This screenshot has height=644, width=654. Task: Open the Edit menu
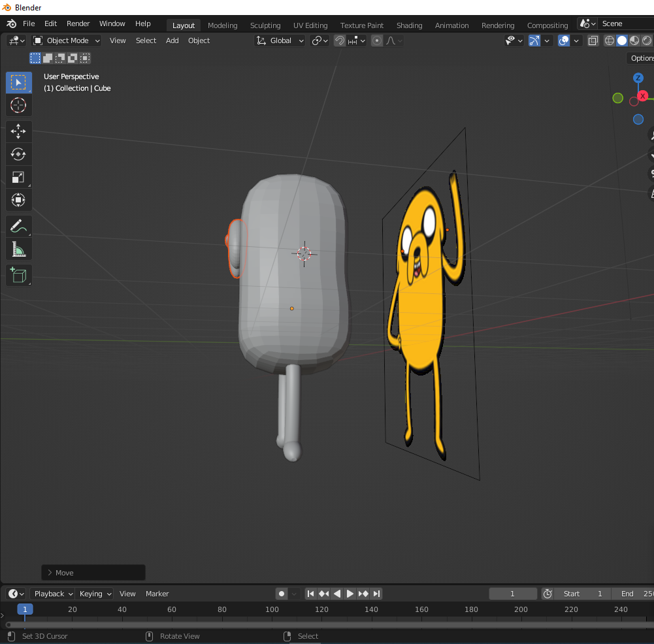click(50, 24)
